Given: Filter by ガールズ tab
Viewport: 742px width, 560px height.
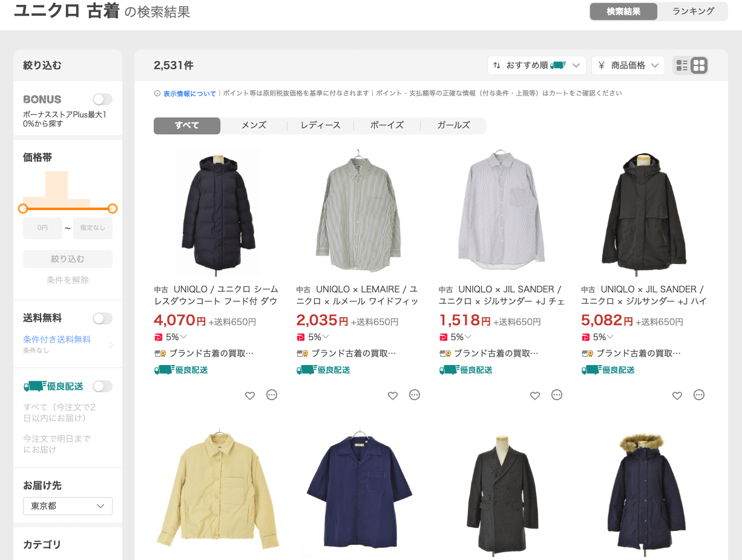Looking at the screenshot, I should [x=453, y=125].
